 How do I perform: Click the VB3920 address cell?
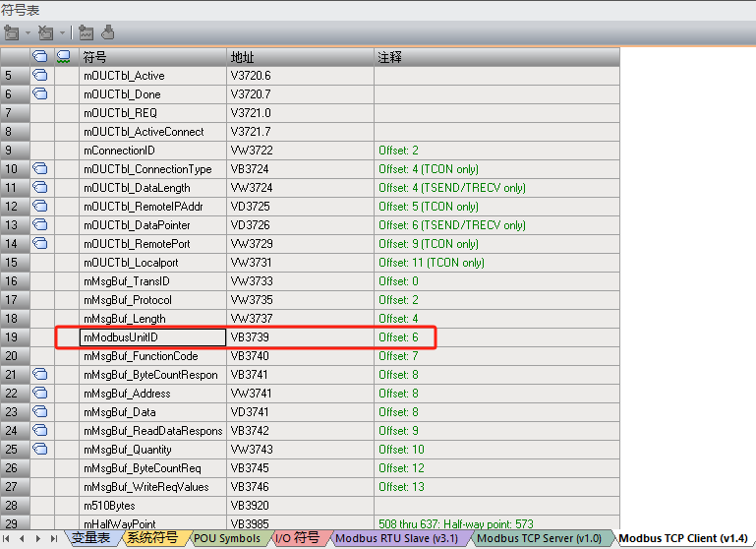pyautogui.click(x=301, y=505)
